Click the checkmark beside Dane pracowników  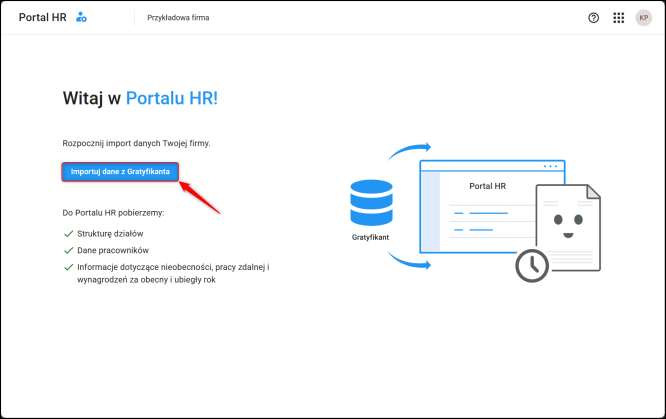pos(68,250)
